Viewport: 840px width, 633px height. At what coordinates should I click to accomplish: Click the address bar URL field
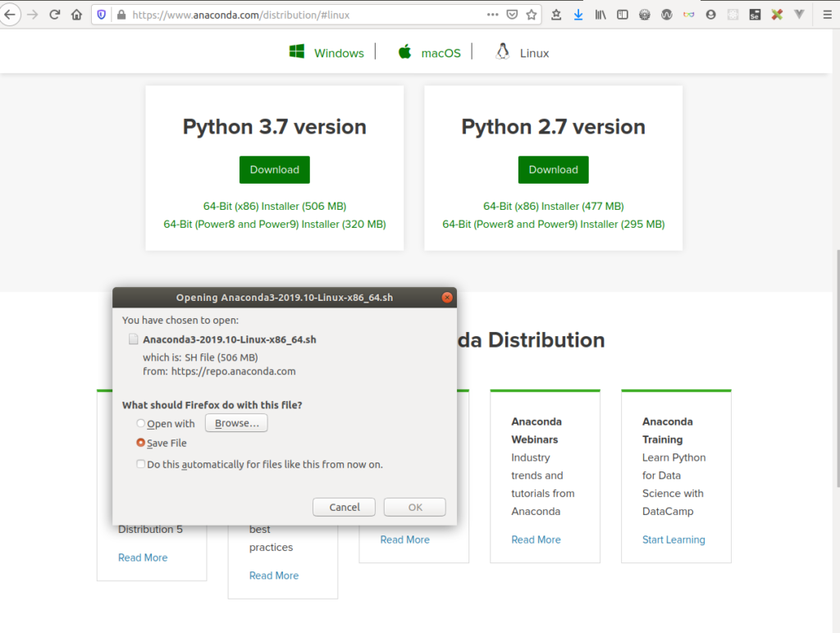click(x=287, y=14)
